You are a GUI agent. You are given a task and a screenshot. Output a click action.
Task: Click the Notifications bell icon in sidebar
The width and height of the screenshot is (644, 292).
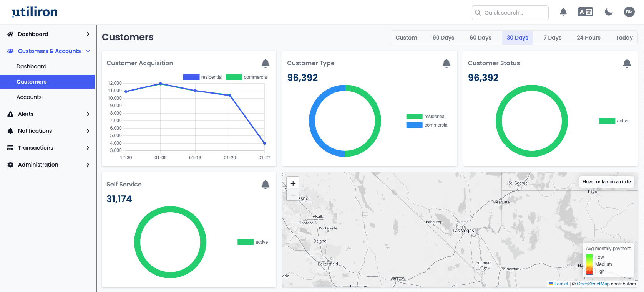[10, 131]
